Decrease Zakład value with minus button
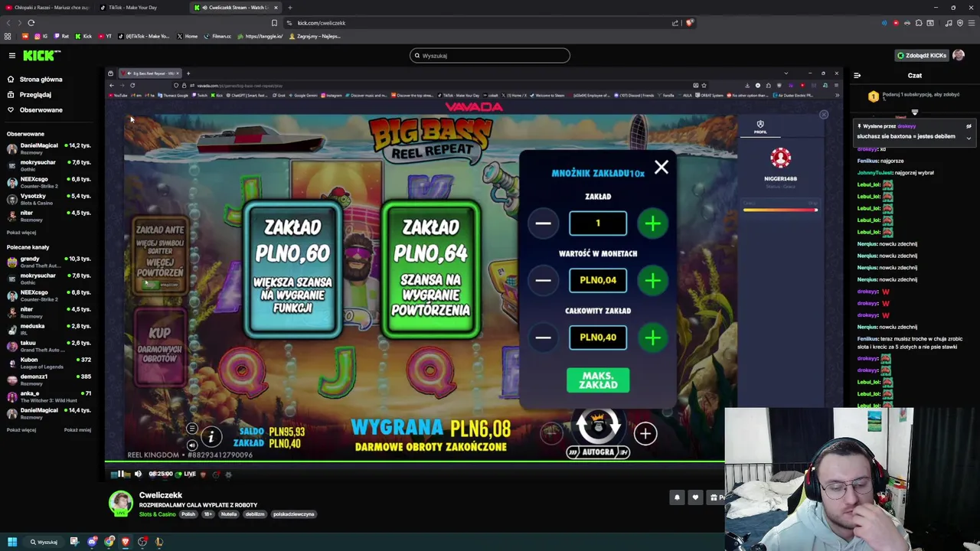This screenshot has width=980, height=551. click(544, 223)
